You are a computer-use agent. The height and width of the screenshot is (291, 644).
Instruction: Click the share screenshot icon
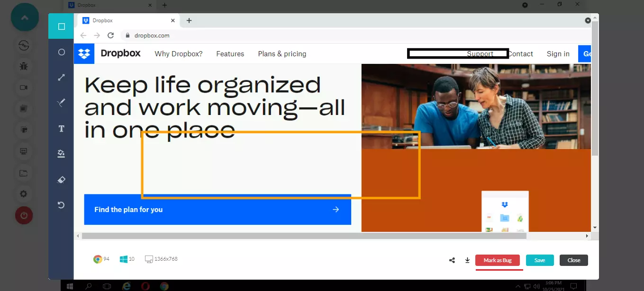coord(452,260)
